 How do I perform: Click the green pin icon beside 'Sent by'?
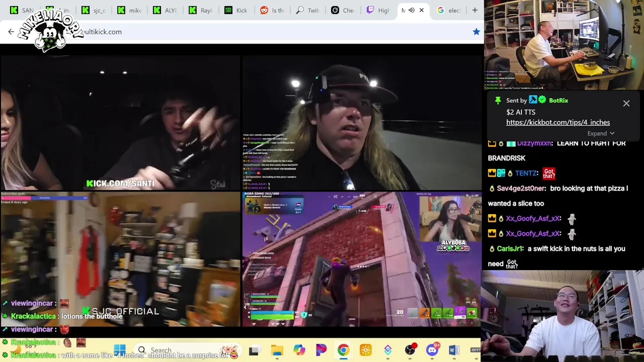coord(498,100)
